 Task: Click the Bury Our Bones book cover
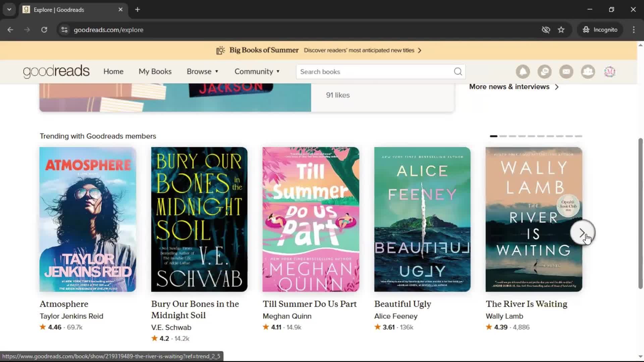[199, 219]
